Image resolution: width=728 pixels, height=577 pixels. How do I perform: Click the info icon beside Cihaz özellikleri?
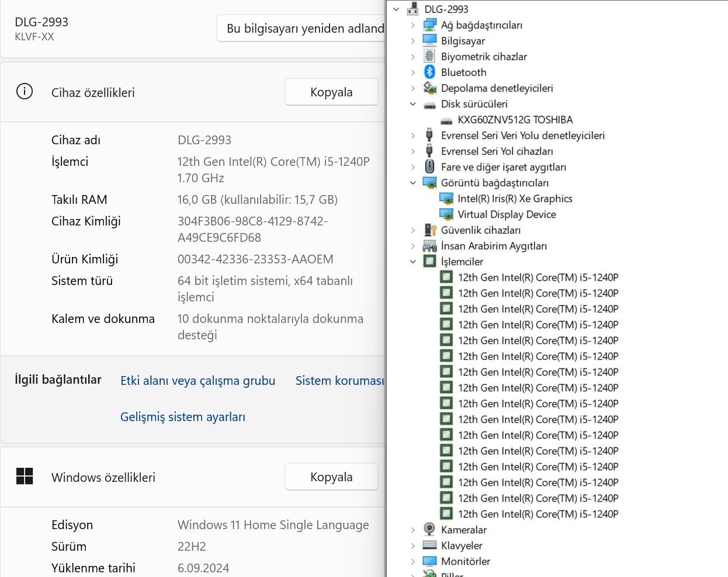[25, 92]
